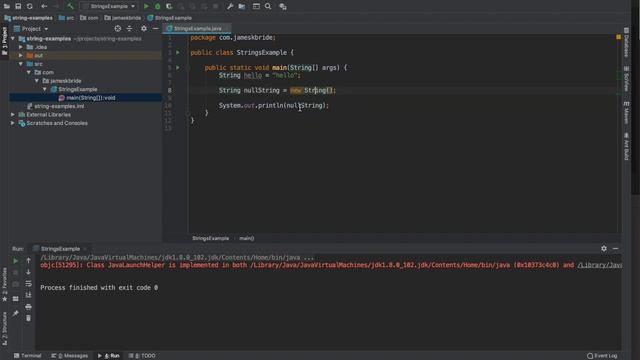Run StringsExample with the green play icon
The width and height of the screenshot is (640, 360).
point(146,6)
